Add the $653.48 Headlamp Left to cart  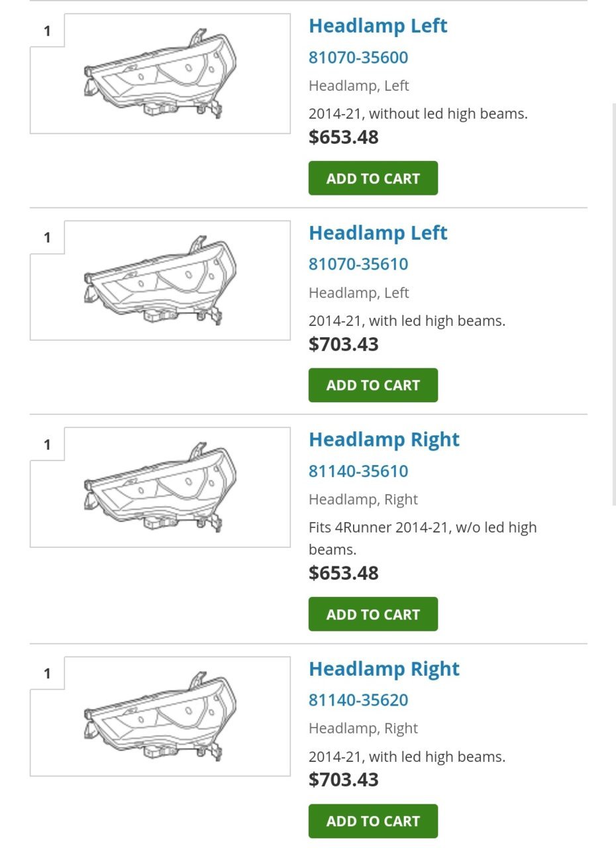373,178
